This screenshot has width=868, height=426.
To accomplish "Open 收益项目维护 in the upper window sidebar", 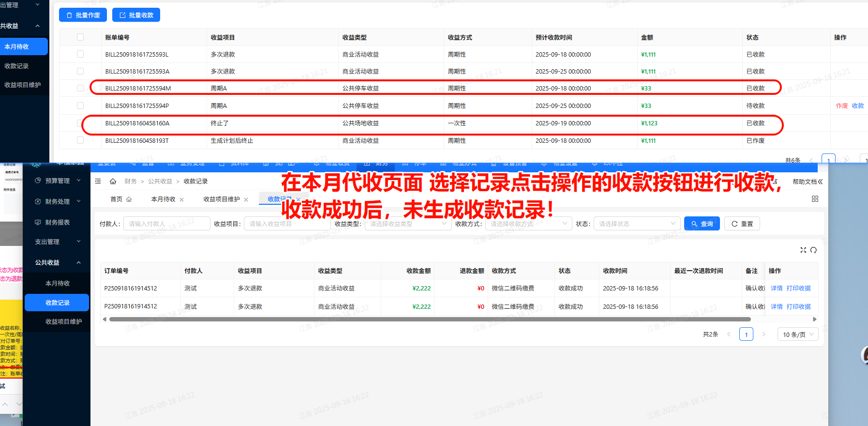I will coord(24,85).
